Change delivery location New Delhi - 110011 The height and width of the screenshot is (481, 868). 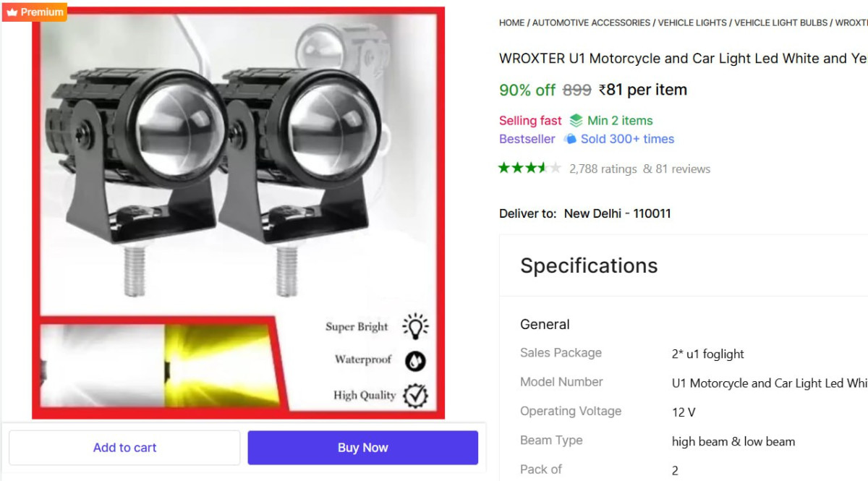(617, 213)
